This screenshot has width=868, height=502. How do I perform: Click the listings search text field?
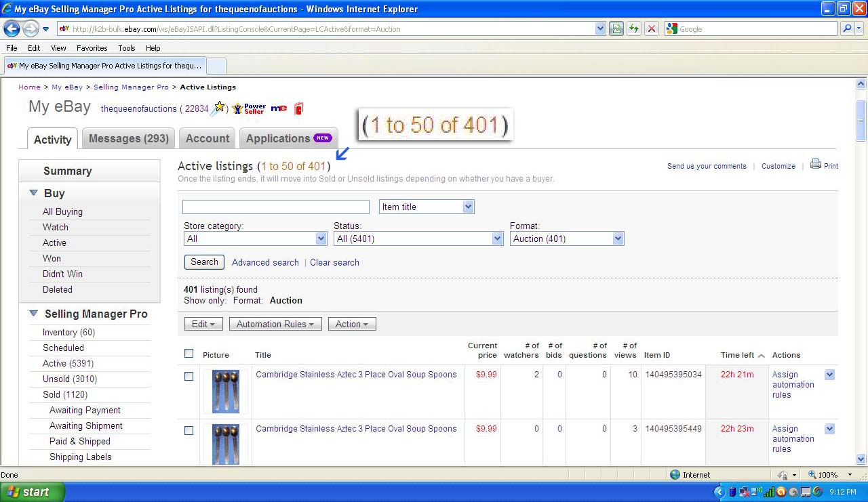pos(276,207)
